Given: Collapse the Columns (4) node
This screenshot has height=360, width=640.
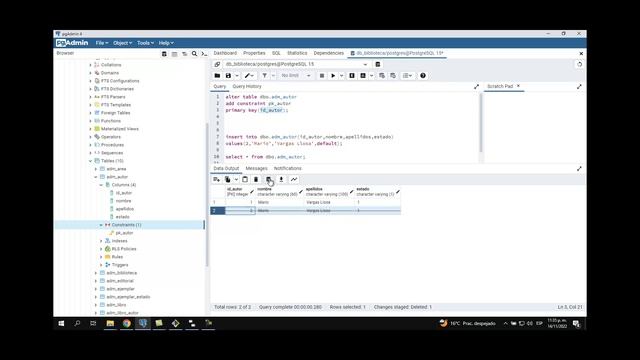Looking at the screenshot, I should (102, 185).
